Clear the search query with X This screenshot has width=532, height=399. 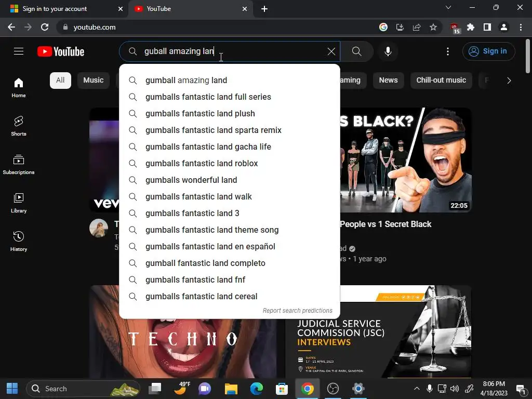(x=331, y=51)
